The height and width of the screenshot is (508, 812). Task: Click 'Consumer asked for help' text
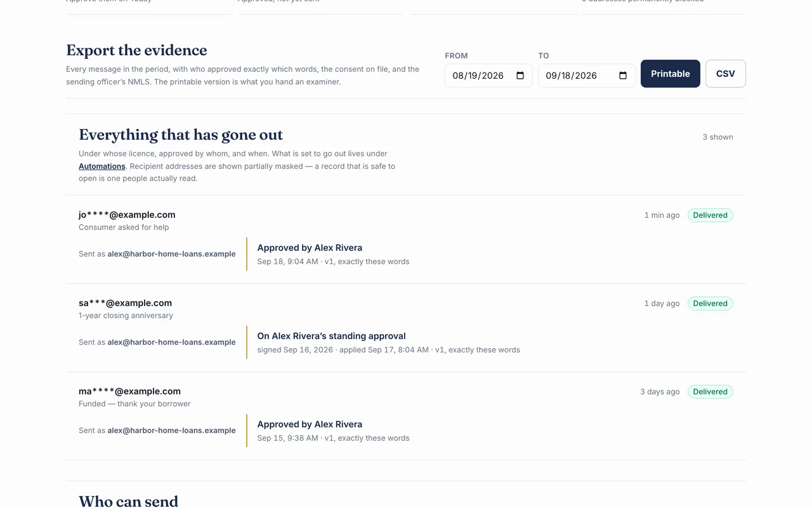point(124,227)
